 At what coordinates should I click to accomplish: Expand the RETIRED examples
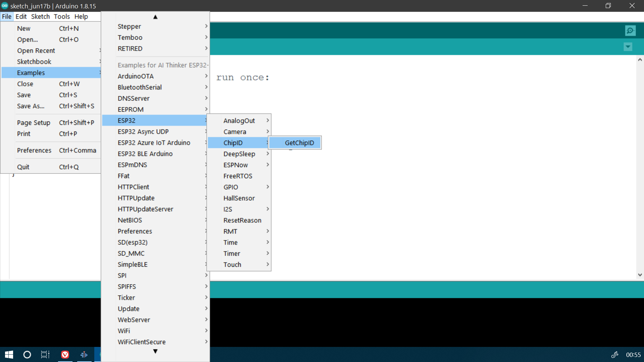[155, 49]
